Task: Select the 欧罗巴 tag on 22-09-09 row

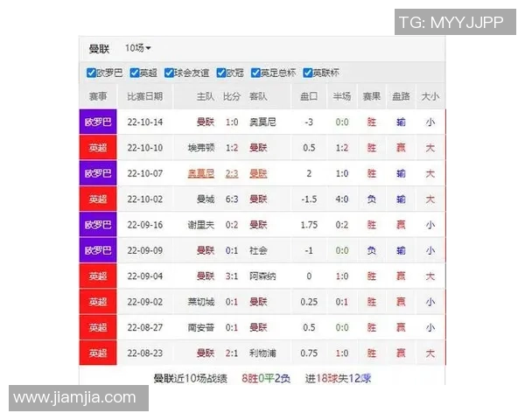Action: click(98, 250)
